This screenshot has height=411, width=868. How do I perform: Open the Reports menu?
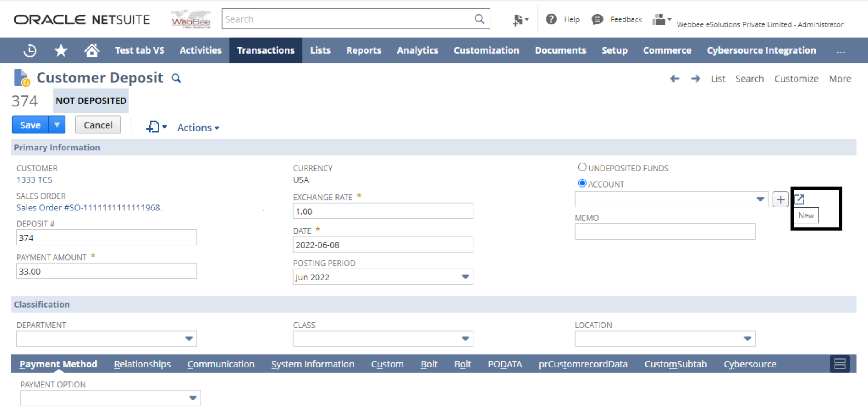[364, 50]
